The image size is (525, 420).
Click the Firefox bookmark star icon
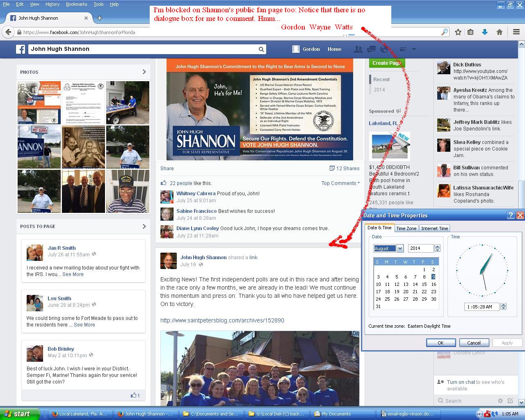tap(458, 32)
